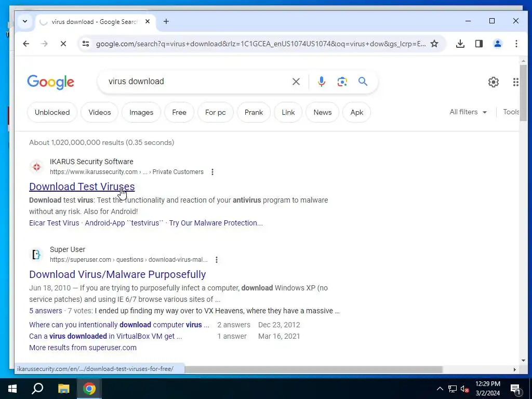Screen dimensions: 532x399
Task: Clear the search box with the X
Action: pyautogui.click(x=296, y=82)
